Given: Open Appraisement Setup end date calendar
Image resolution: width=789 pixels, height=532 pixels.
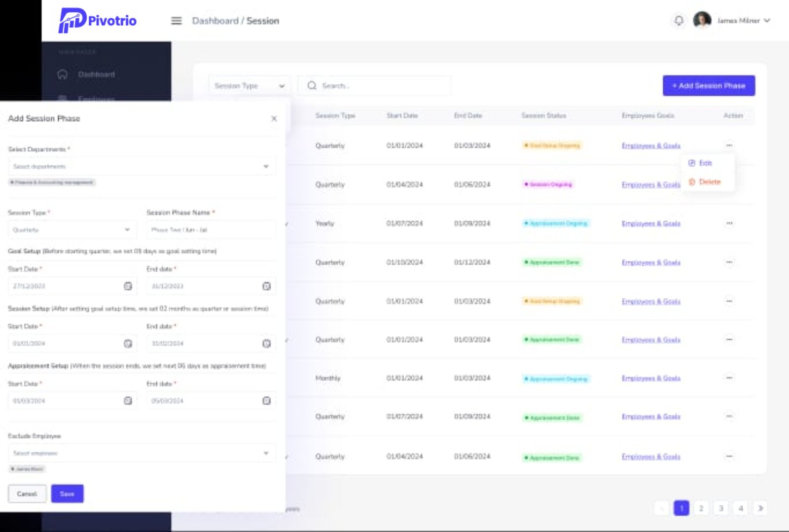Looking at the screenshot, I should point(266,401).
